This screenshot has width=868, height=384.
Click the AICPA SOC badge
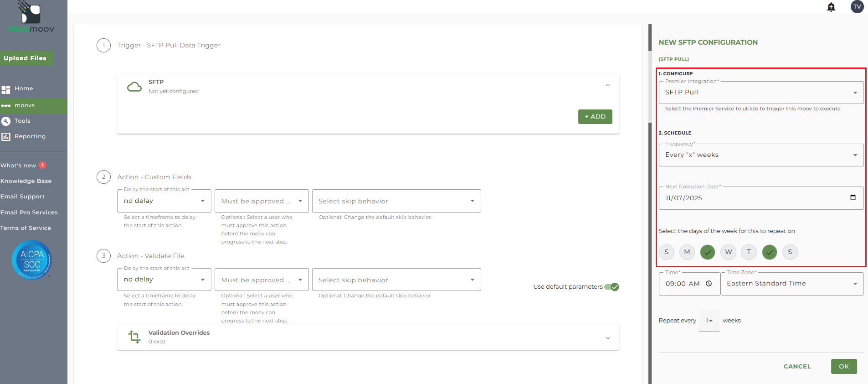click(x=32, y=259)
